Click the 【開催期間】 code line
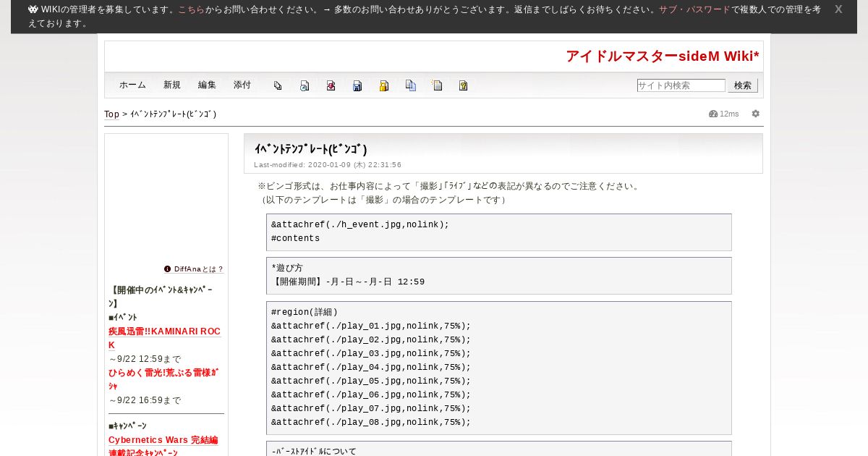 348,282
